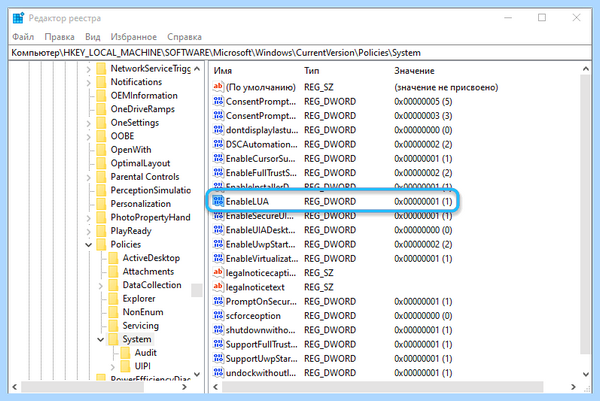
Task: Click values pane scroll-right arrow
Action: pos(573,387)
